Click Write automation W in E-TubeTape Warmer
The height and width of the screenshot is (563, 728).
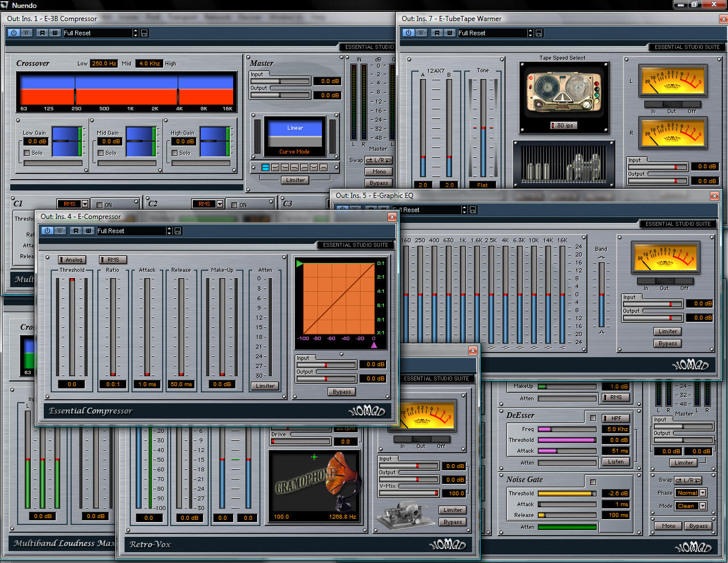(450, 33)
